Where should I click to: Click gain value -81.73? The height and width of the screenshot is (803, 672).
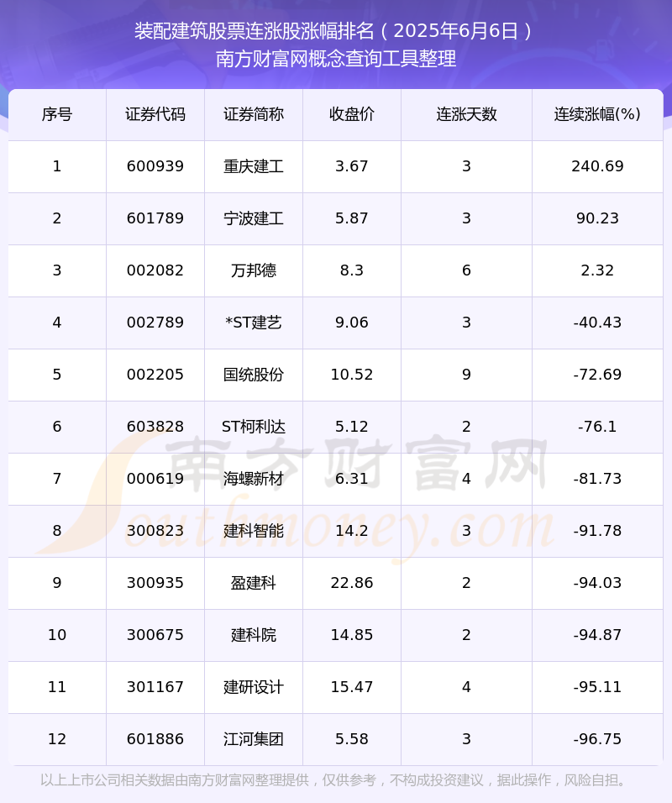[598, 479]
